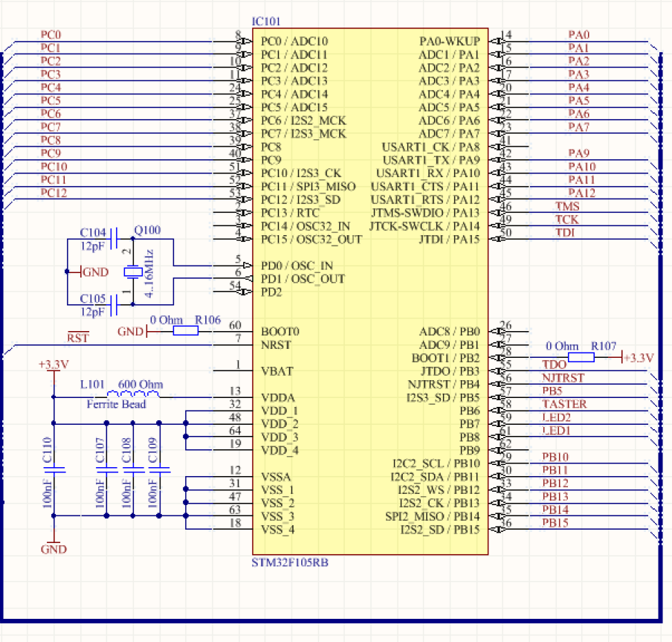Screen dimensions: 672x642
Task: Click the VBAT pin name
Action: 277,371
